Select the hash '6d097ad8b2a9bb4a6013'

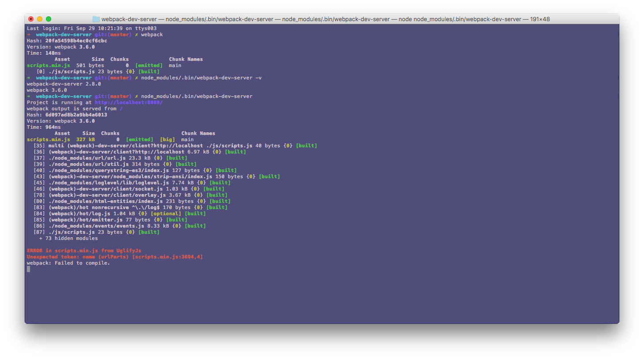pos(76,115)
